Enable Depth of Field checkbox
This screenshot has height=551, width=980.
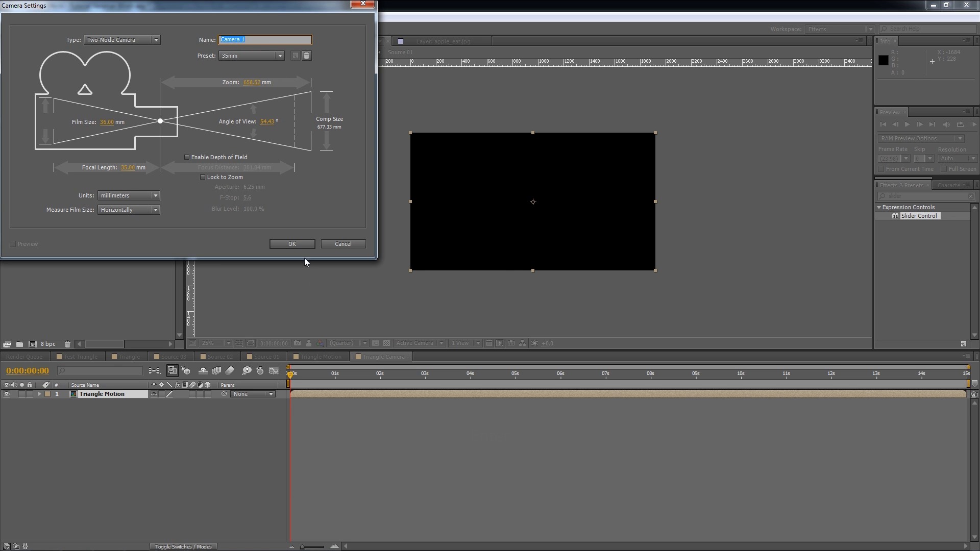click(x=187, y=157)
